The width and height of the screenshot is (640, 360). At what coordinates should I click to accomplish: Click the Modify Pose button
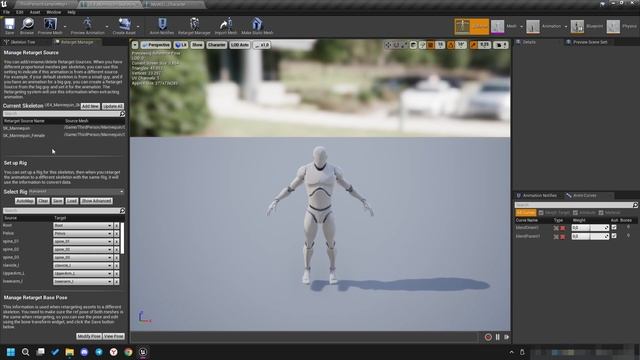click(x=89, y=336)
